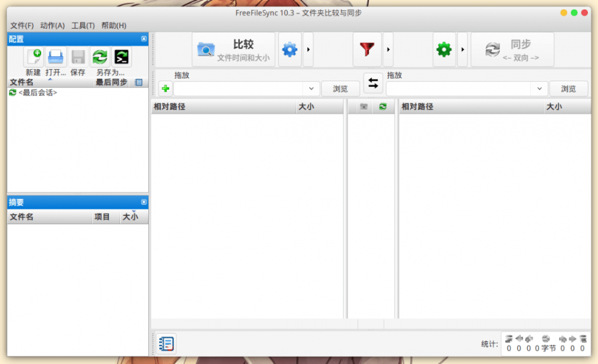Sort configurations by 最后同步 column

pos(111,82)
